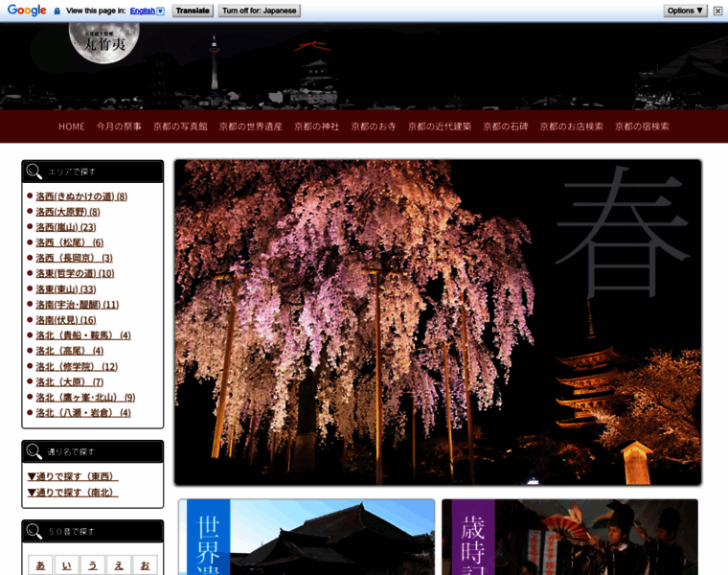The image size is (728, 575).
Task: Click magnifier icon in エリアで探す header
Action: [34, 172]
